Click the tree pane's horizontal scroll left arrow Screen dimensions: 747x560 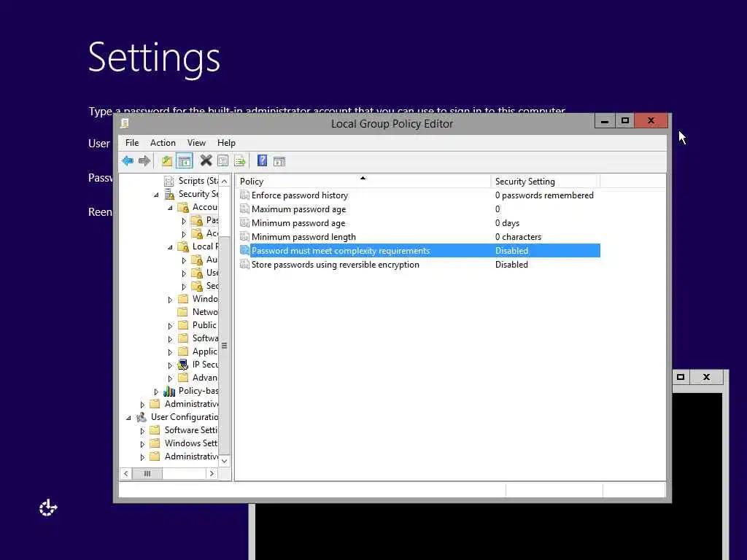tap(125, 473)
